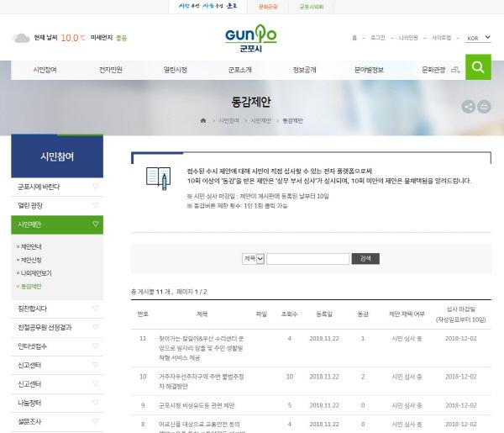Open the KOR language dropdown
This screenshot has width=504, height=433.
[477, 38]
